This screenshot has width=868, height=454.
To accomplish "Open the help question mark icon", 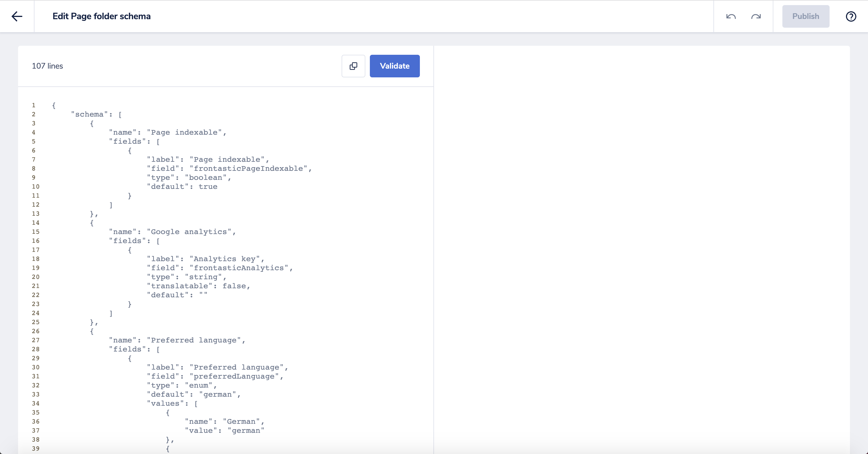I will pos(851,16).
